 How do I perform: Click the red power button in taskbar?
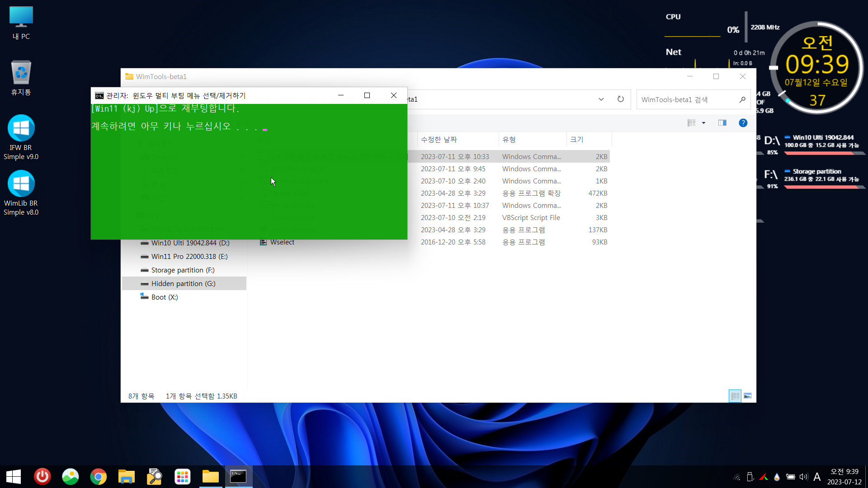[x=42, y=477]
